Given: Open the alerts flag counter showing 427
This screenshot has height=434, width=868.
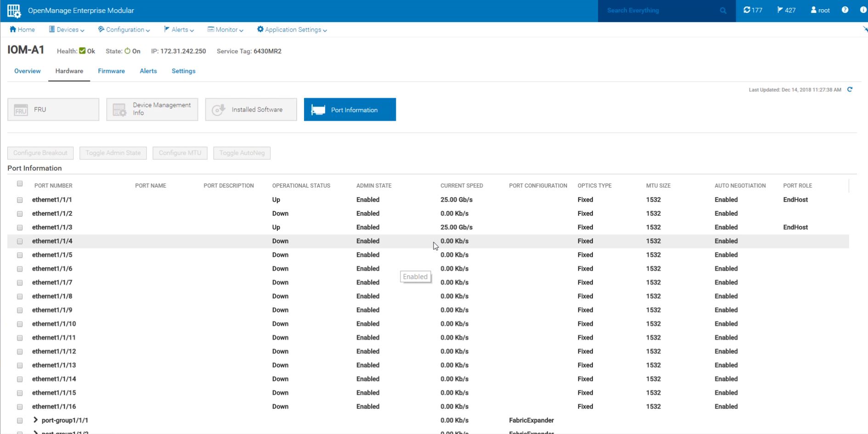Looking at the screenshot, I should tap(786, 10).
